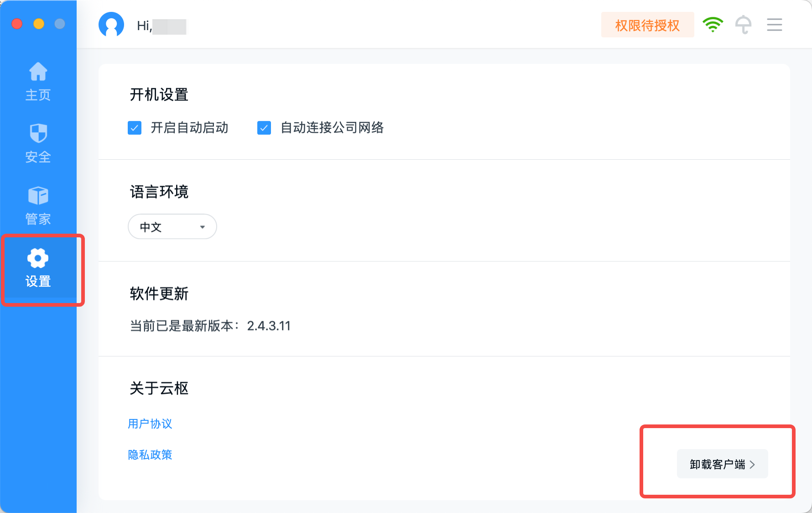812x513 pixels.
Task: Toggle the 开启自启动 checkbox
Action: coord(135,128)
